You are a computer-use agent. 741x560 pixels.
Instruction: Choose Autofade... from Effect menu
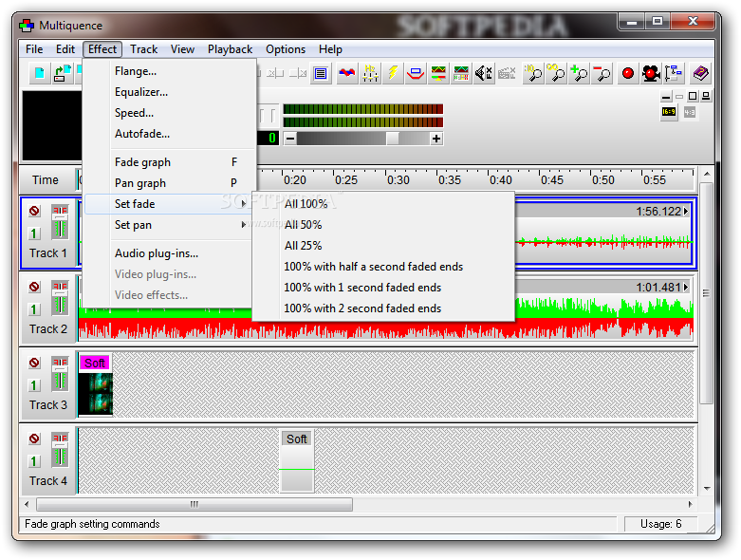tap(169, 134)
